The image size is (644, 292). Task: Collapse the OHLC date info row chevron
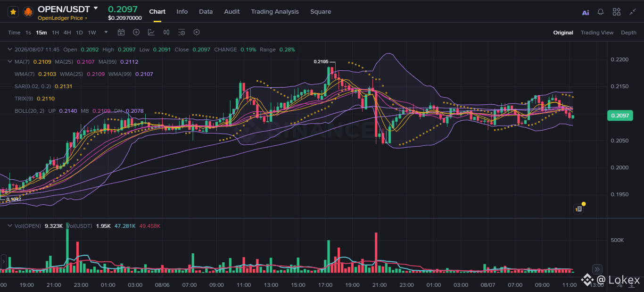point(10,50)
